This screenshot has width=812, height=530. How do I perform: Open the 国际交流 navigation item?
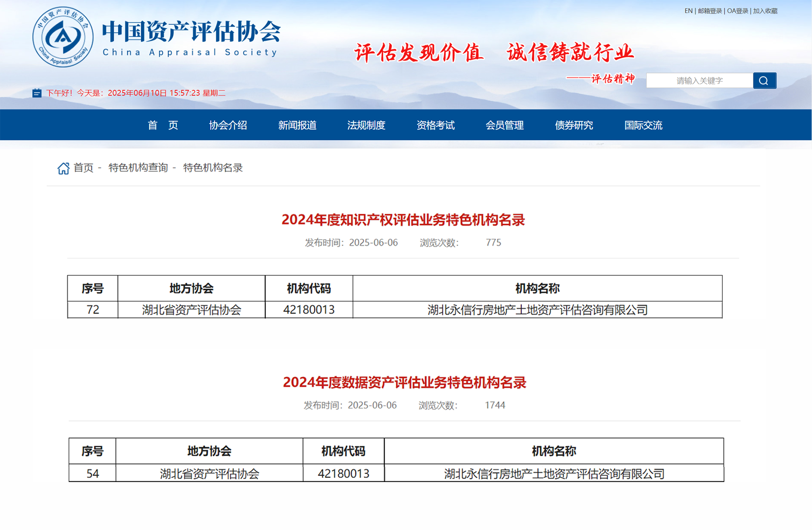643,125
